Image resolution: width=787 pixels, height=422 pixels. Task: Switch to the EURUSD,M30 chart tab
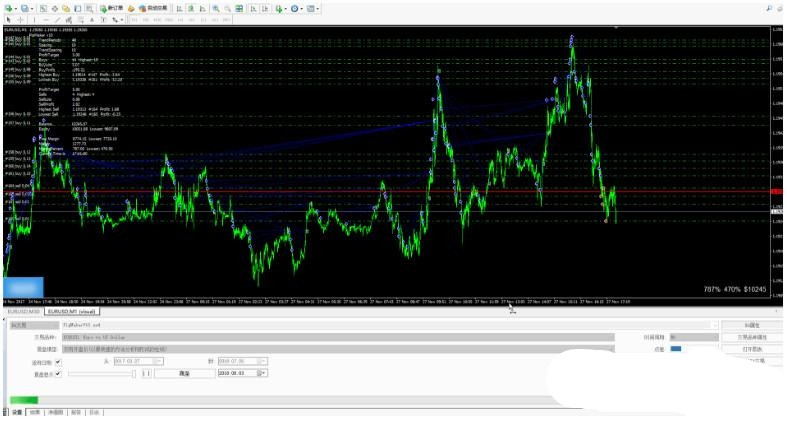pyautogui.click(x=24, y=312)
